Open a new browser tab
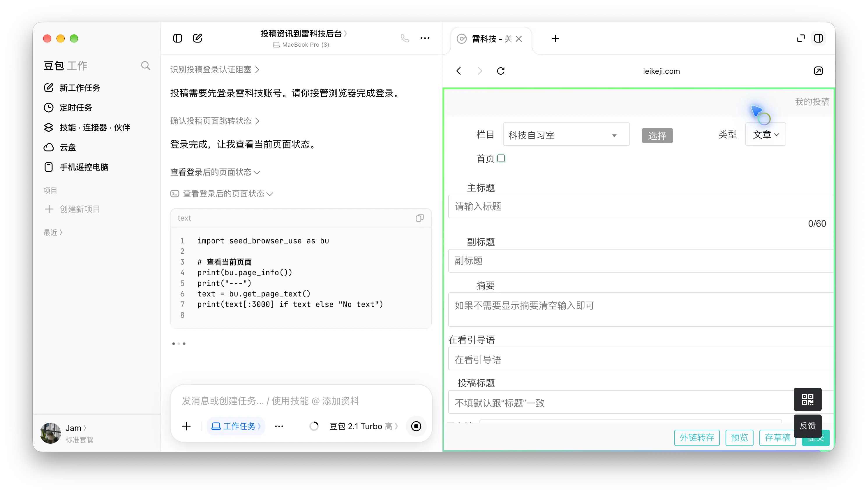Viewport: 868px width, 495px height. [555, 38]
